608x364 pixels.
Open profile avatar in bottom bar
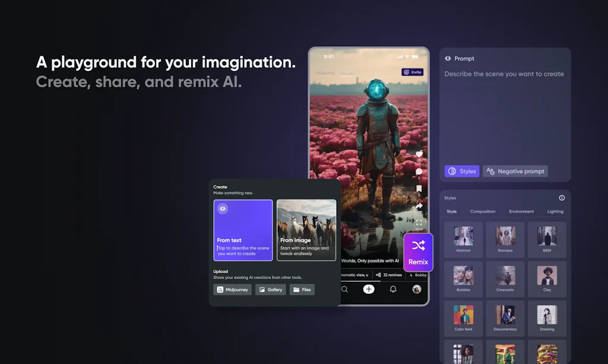point(416,289)
